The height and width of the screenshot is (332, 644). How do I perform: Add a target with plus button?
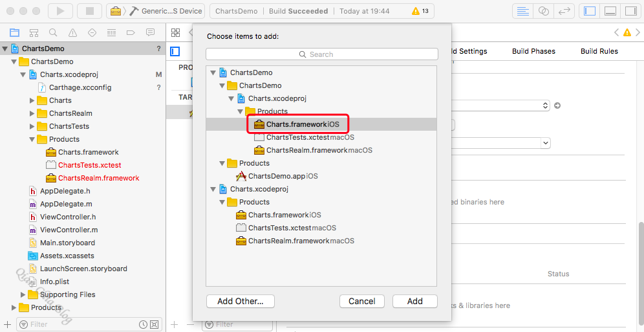click(x=175, y=324)
